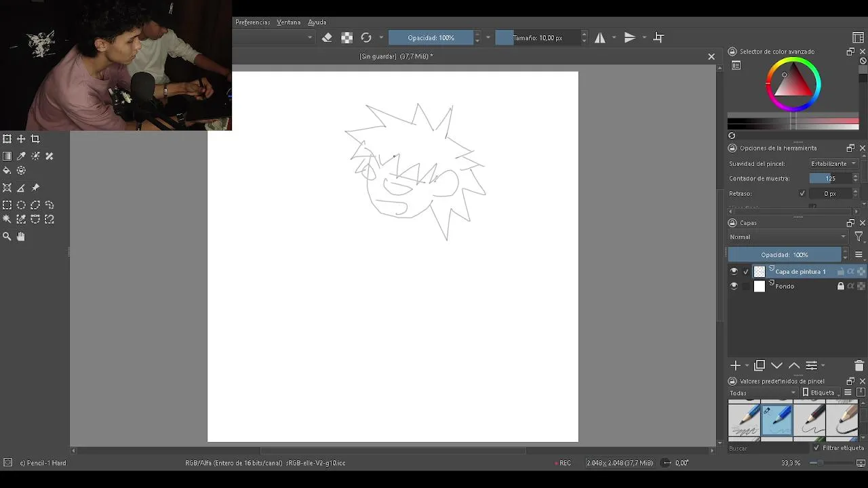Open the Preferencias menu
The width and height of the screenshot is (868, 488).
click(252, 22)
